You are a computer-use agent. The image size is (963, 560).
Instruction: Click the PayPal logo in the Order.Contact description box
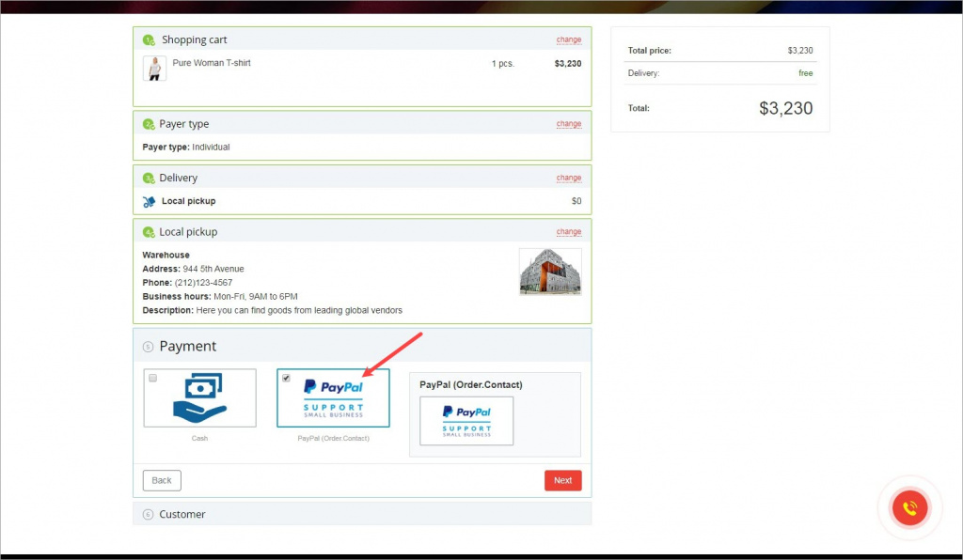pyautogui.click(x=466, y=412)
